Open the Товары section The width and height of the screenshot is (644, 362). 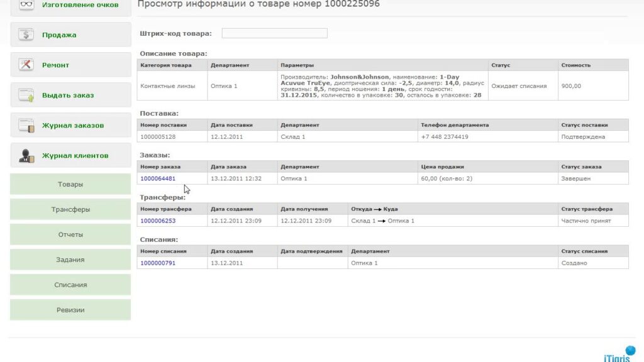point(70,185)
